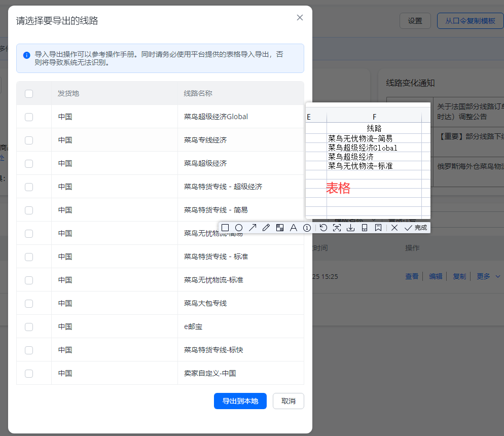Check the box for e邮宝
Image resolution: width=504 pixels, height=436 pixels.
pyautogui.click(x=29, y=327)
